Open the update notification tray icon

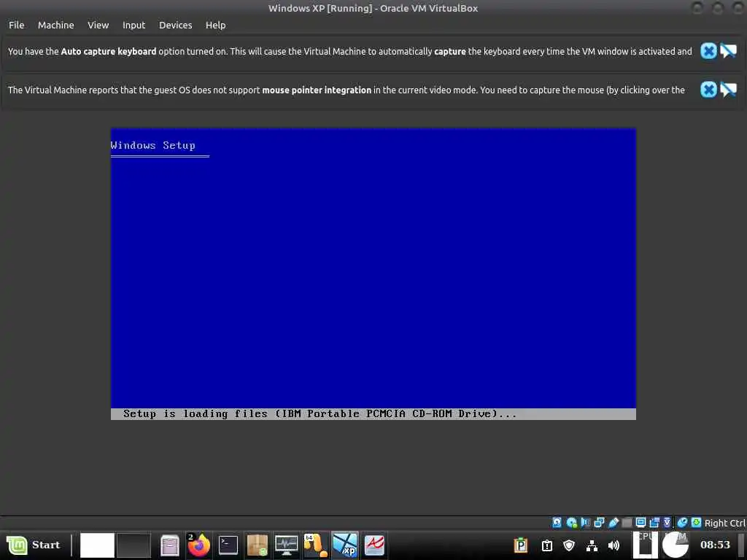tap(547, 545)
